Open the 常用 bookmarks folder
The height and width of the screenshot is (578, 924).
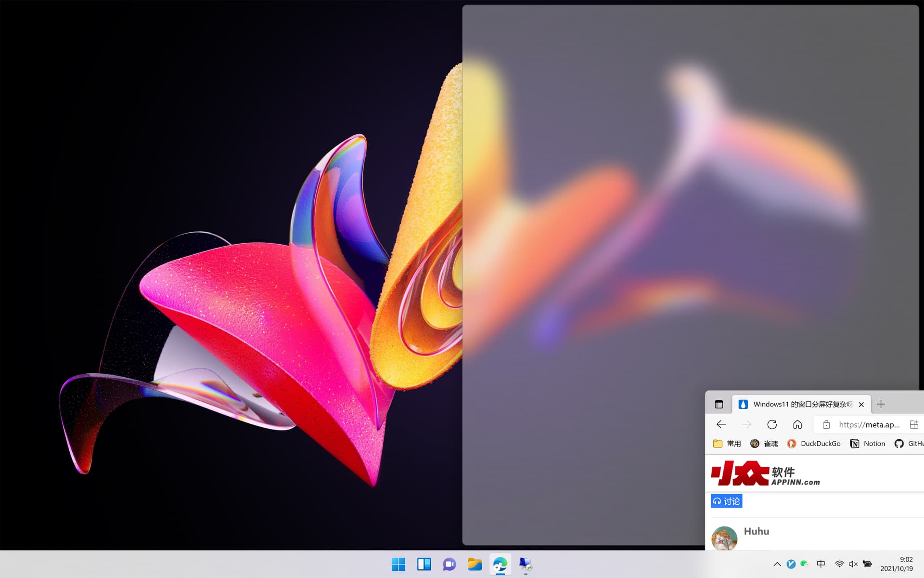(x=727, y=444)
